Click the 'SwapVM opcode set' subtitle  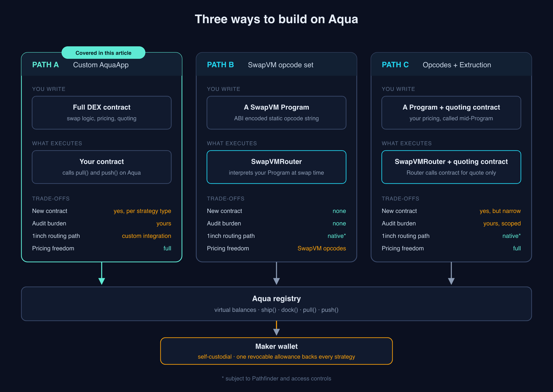point(281,65)
